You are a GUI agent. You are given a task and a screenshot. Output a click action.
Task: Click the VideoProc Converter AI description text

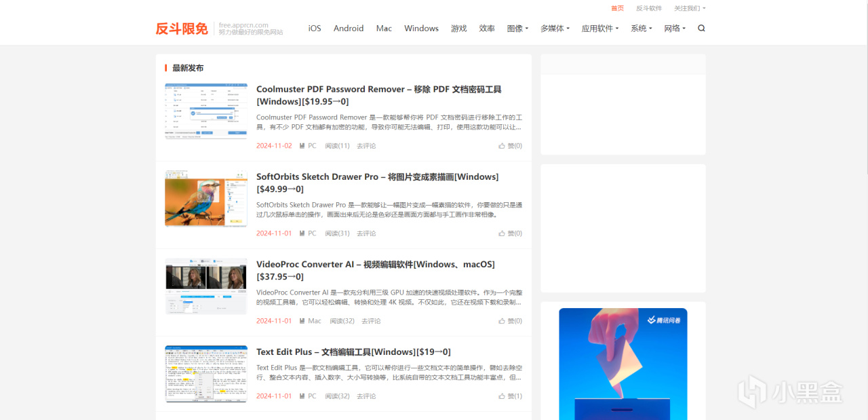[x=389, y=297]
